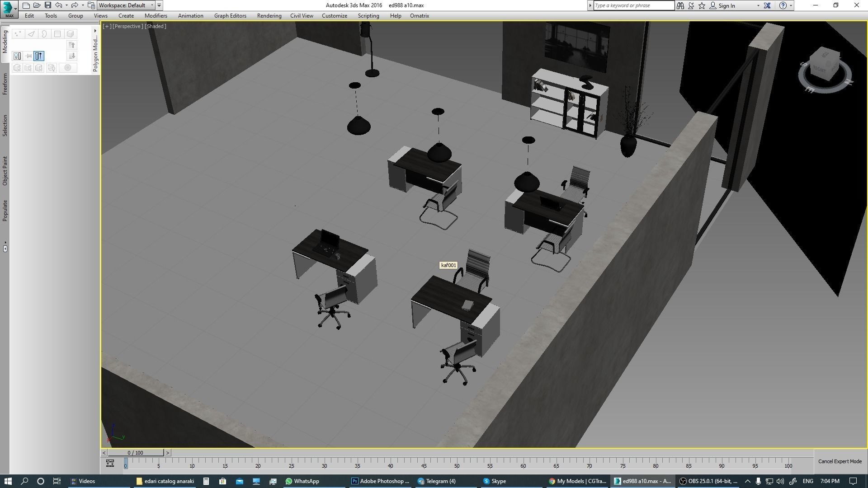Select Polygon sub-object level icon
This screenshot has width=868, height=488.
point(57,34)
